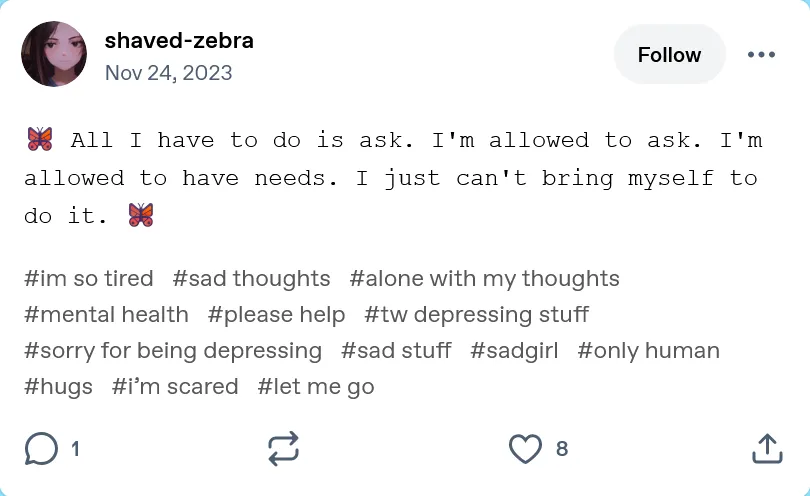Click the #please help tag
The image size is (810, 496).
pos(276,315)
